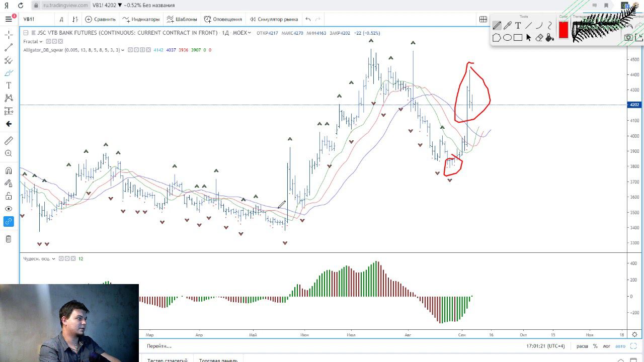The height and width of the screenshot is (362, 644).
Task: Open the bar style dropdown
Action: click(x=75, y=19)
